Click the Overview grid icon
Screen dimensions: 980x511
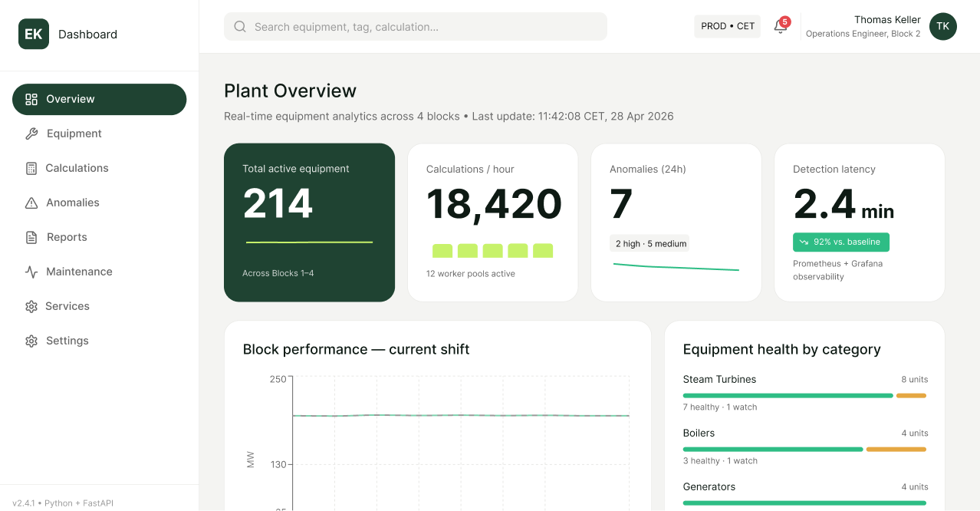click(x=31, y=99)
